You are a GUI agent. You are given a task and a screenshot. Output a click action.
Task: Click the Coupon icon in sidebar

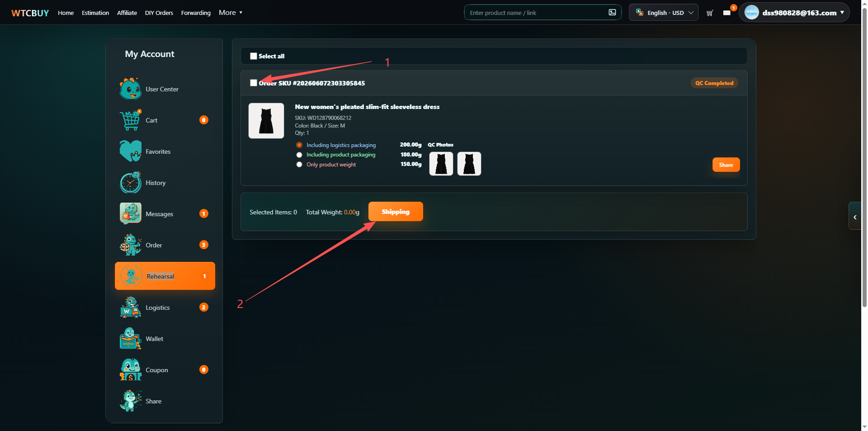[130, 369]
